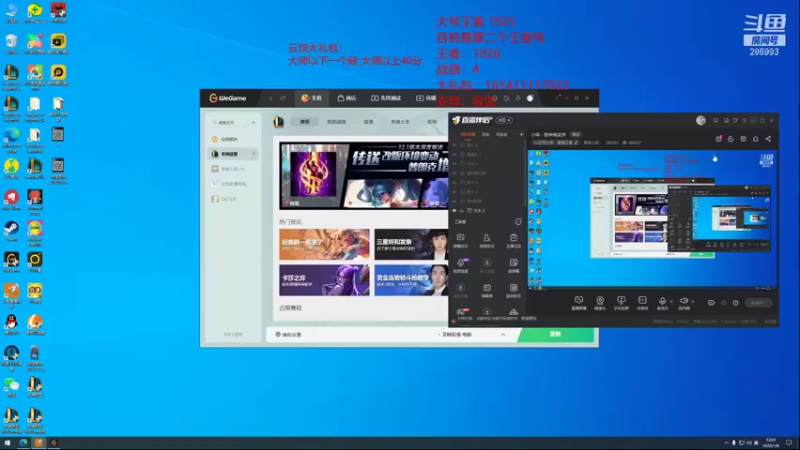Open WeGame user avatar menu
The width and height of the screenshot is (800, 450).
[x=530, y=98]
